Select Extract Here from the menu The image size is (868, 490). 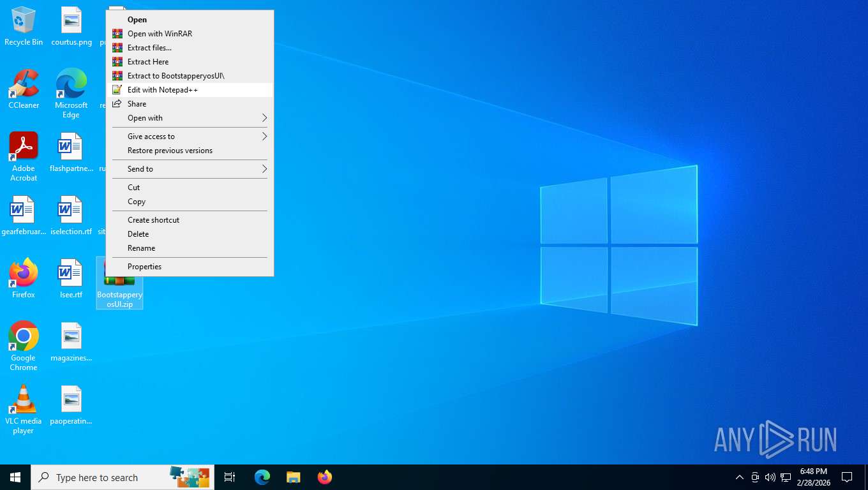[190, 62]
